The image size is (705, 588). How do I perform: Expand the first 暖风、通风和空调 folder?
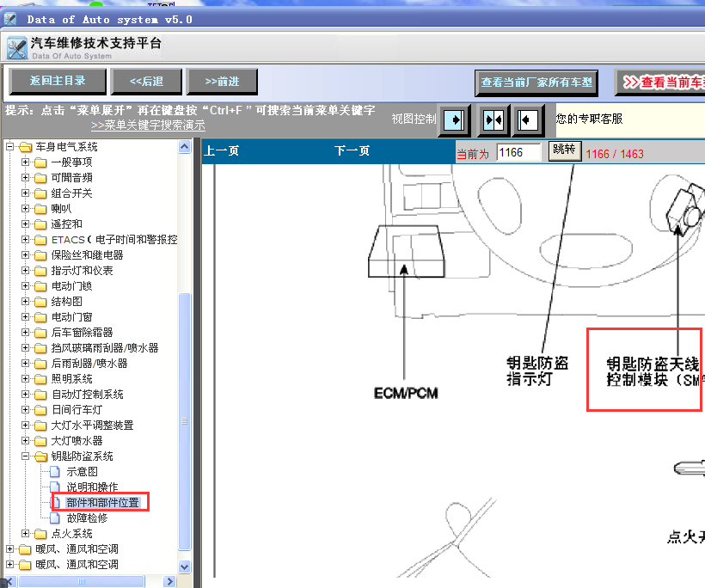[9, 549]
